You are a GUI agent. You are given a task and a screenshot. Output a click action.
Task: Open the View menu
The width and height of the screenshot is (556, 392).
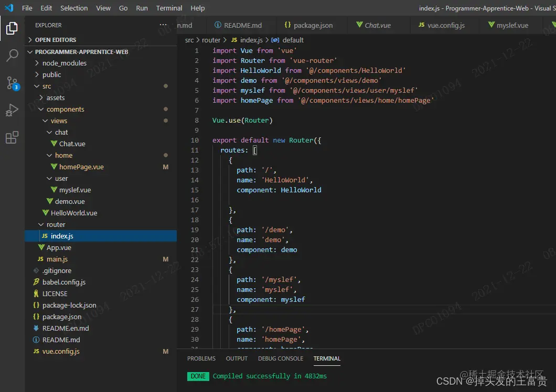point(103,8)
